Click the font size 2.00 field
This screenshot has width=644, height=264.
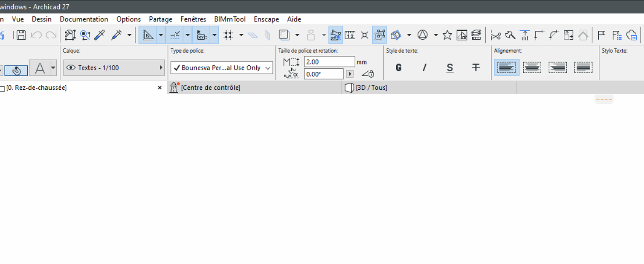(x=329, y=62)
